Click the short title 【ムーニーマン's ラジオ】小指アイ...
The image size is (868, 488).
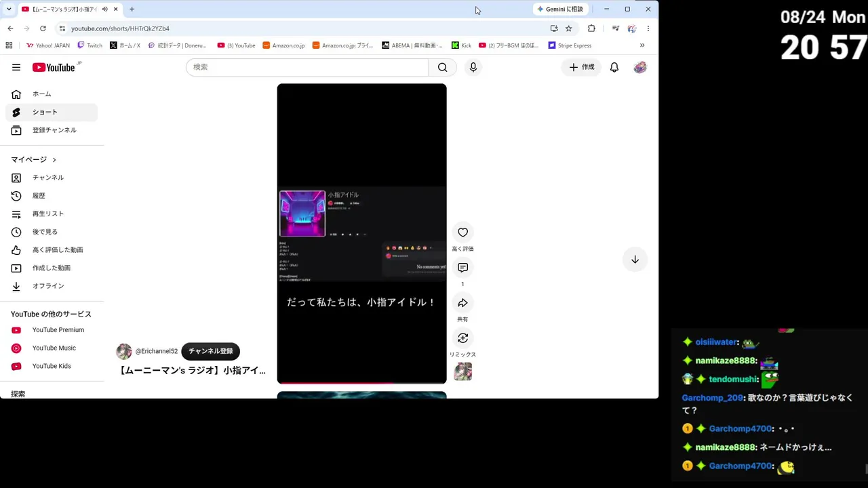[192, 371]
